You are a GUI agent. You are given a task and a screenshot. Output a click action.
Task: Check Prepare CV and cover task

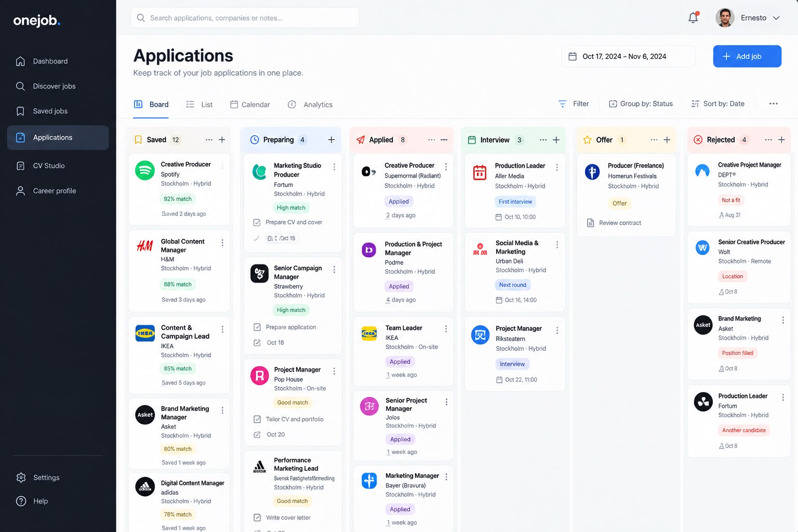tap(257, 222)
